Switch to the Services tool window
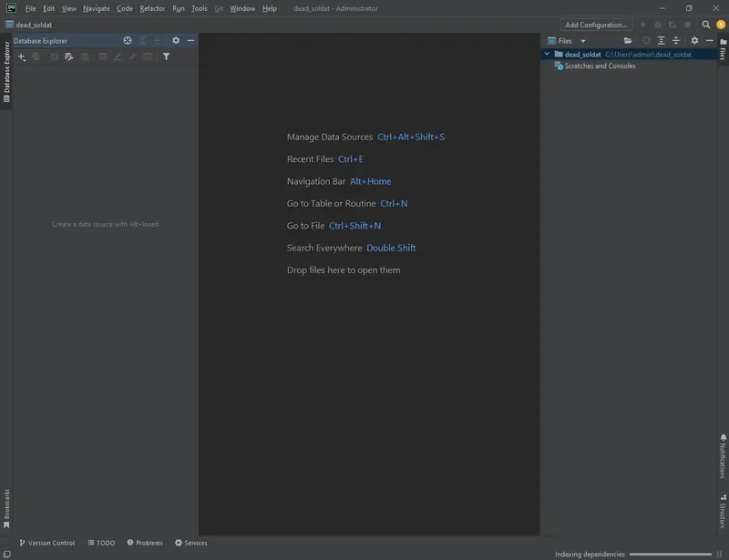The height and width of the screenshot is (560, 729). click(191, 543)
